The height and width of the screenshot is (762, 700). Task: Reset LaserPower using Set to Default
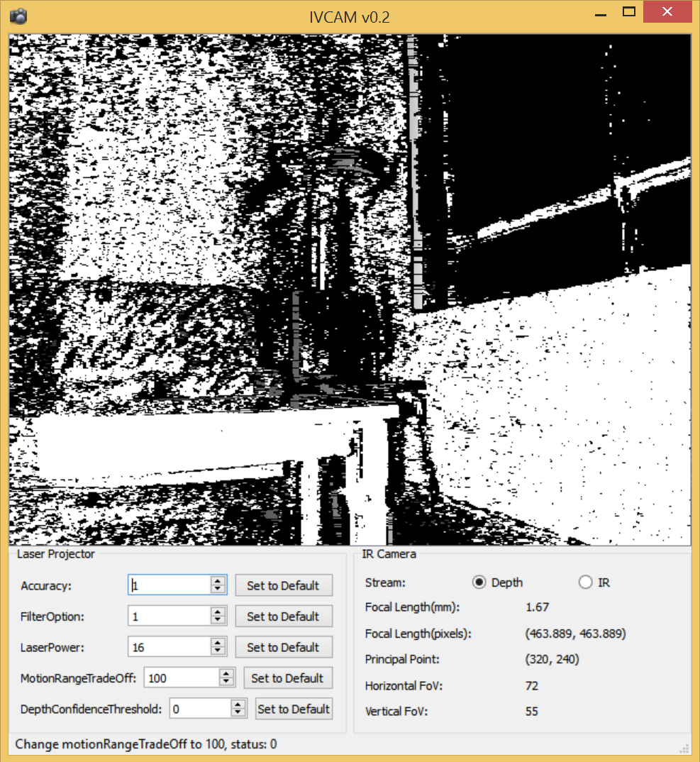coord(283,647)
